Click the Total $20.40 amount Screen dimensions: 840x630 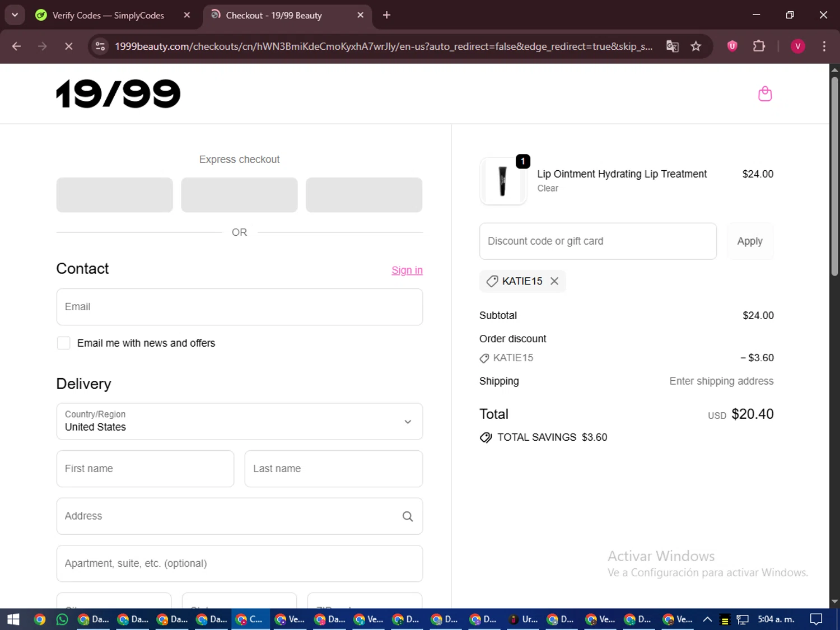(x=752, y=414)
